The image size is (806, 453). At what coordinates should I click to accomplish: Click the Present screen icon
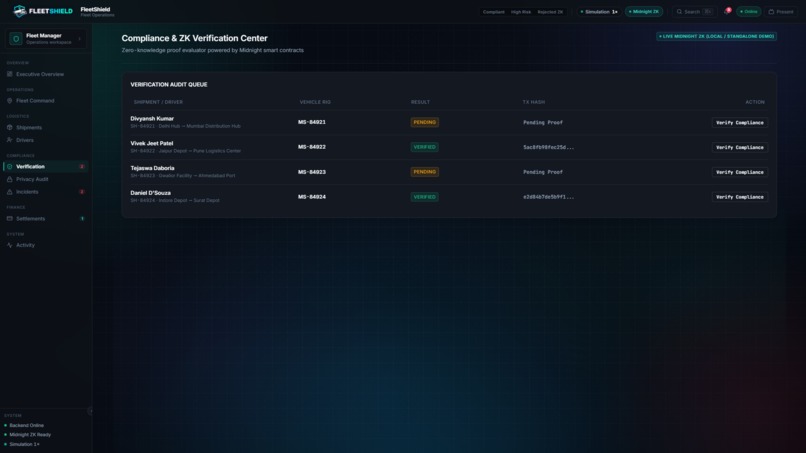(771, 11)
